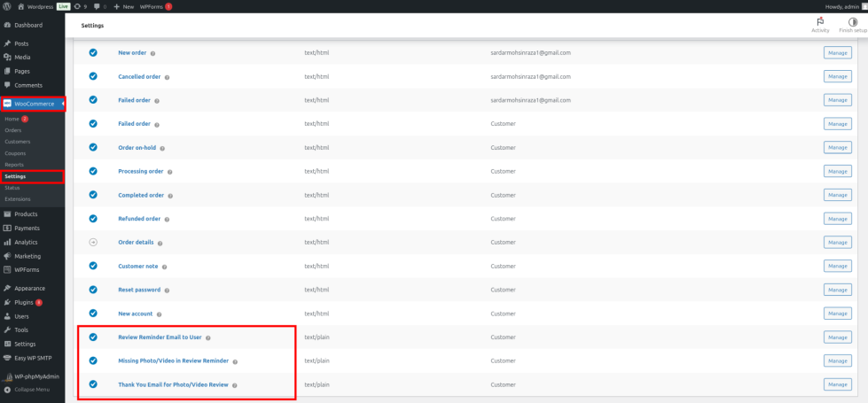Click help icon beside Cancelled order
This screenshot has height=403, width=868.
click(x=168, y=77)
